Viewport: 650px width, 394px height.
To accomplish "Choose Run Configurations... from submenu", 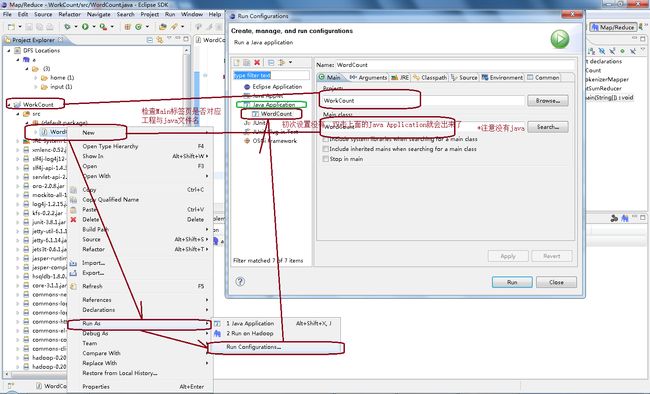I will click(275, 347).
